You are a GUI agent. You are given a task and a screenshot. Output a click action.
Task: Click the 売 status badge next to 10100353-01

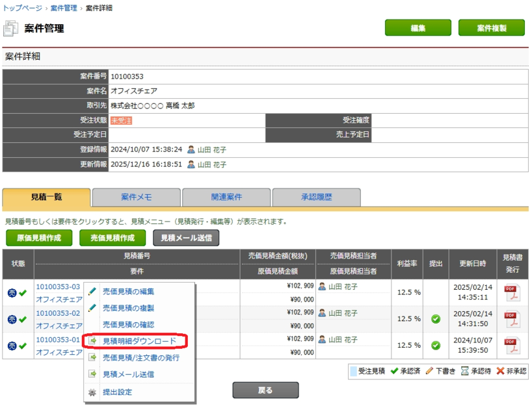coord(12,346)
